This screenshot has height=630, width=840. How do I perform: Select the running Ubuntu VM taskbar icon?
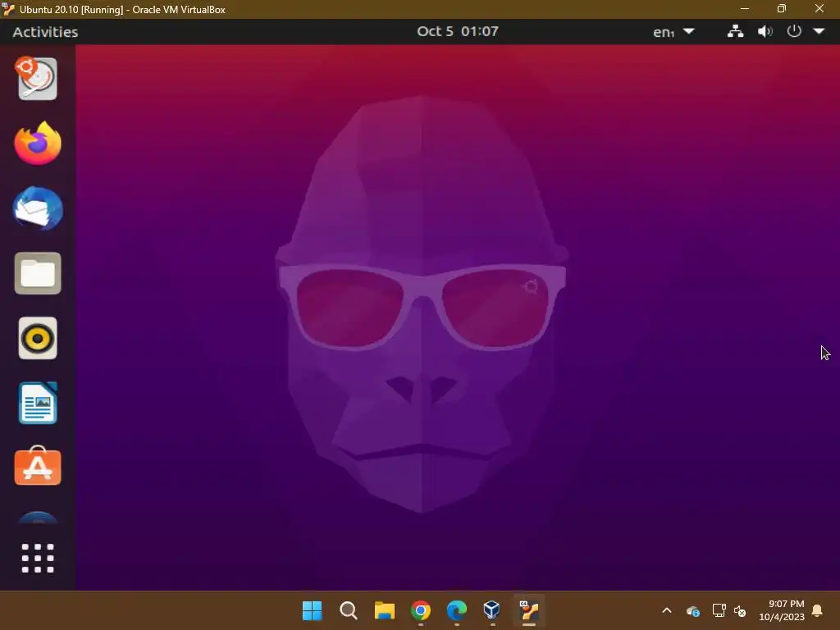point(529,609)
